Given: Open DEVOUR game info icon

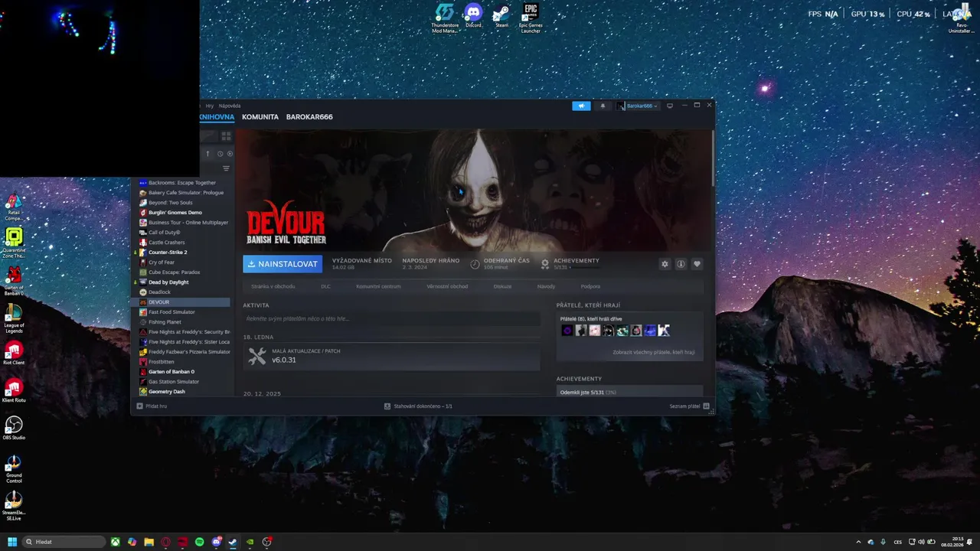Looking at the screenshot, I should coord(681,264).
